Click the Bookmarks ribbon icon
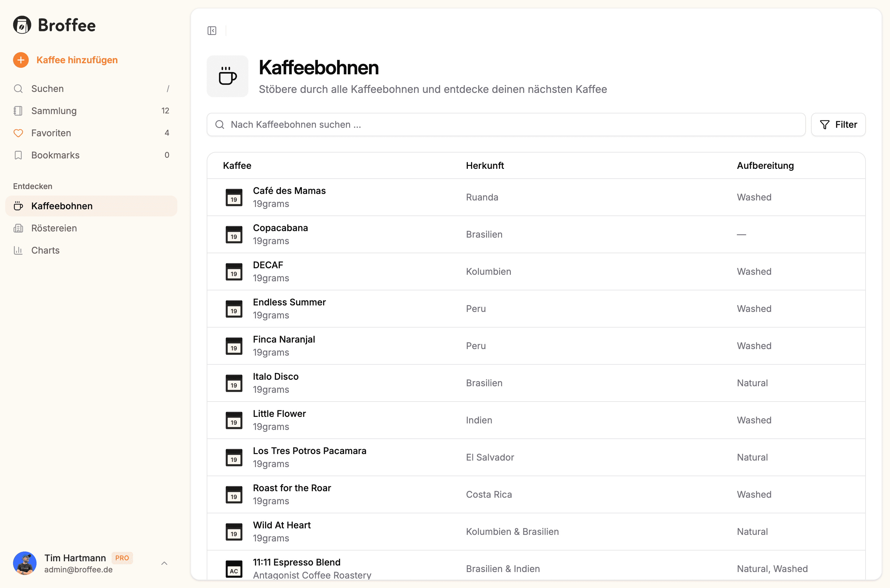Screen dimensions: 890x588 pyautogui.click(x=18, y=155)
